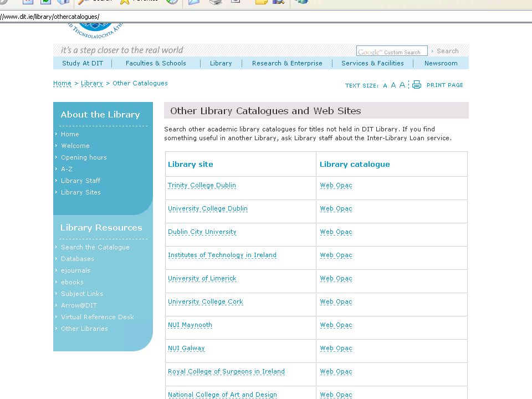
Task: Visit the University of Limerick library site
Action: pyautogui.click(x=202, y=278)
